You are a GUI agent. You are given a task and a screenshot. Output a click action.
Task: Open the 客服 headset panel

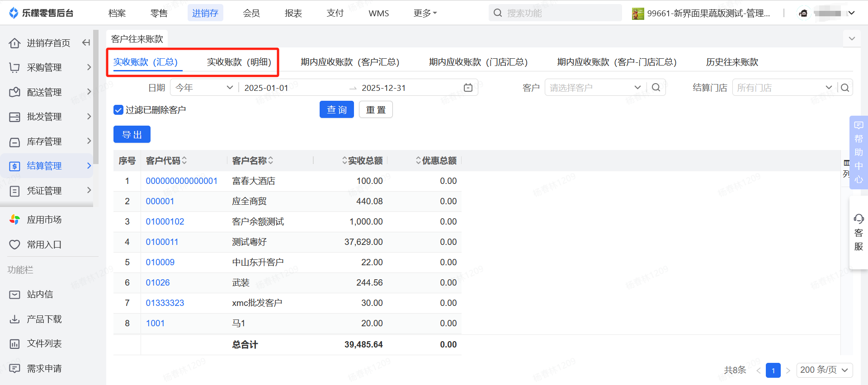859,233
